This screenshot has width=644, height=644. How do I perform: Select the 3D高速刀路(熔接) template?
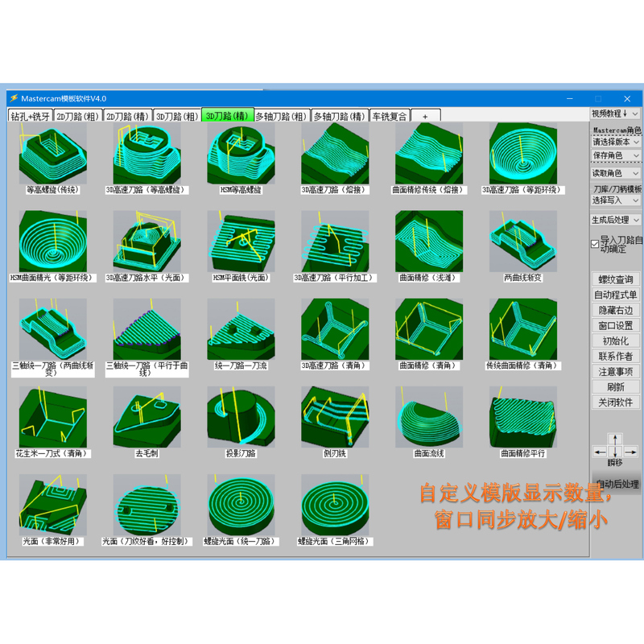pos(335,154)
